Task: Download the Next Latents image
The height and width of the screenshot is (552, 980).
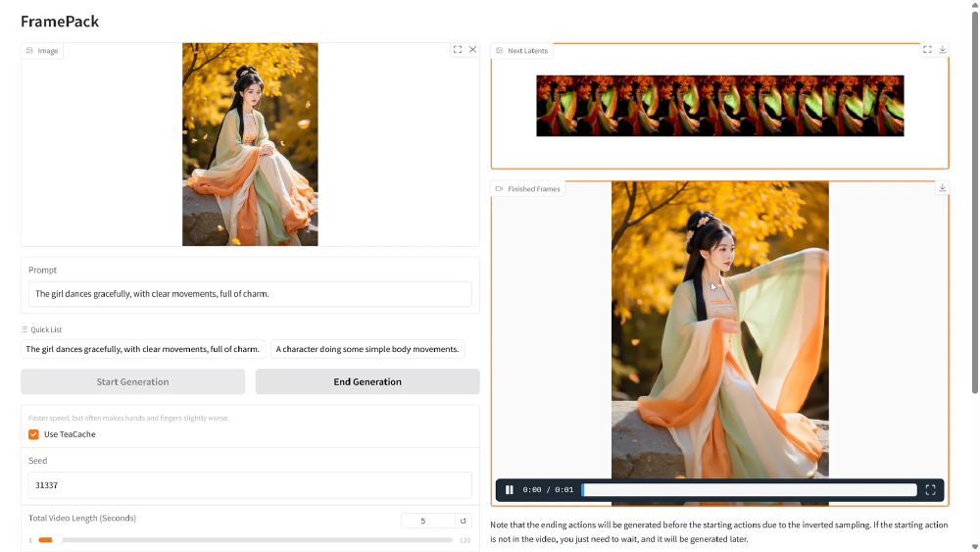Action: click(943, 50)
